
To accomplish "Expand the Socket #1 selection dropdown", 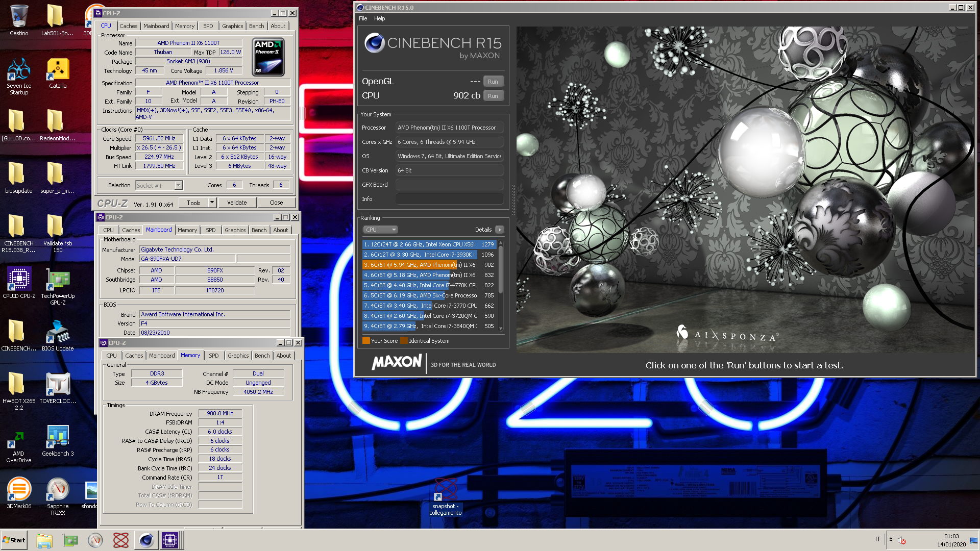I will pyautogui.click(x=178, y=185).
